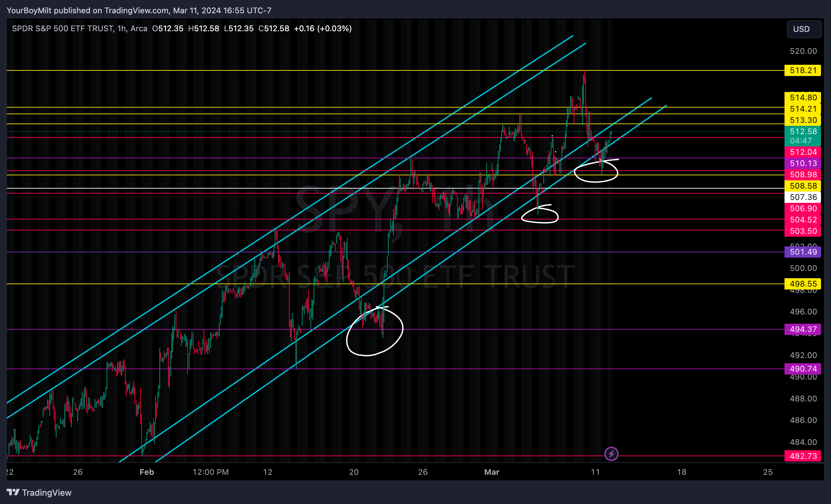The height and width of the screenshot is (504, 831).
Task: Click the 482.73 red price label
Action: click(803, 456)
